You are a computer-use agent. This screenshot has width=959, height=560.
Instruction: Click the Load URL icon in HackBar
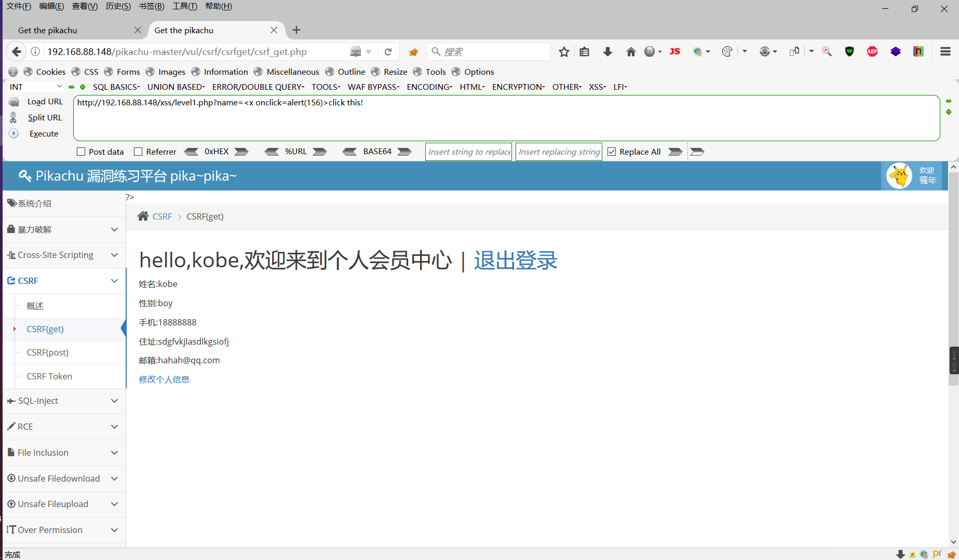13,101
